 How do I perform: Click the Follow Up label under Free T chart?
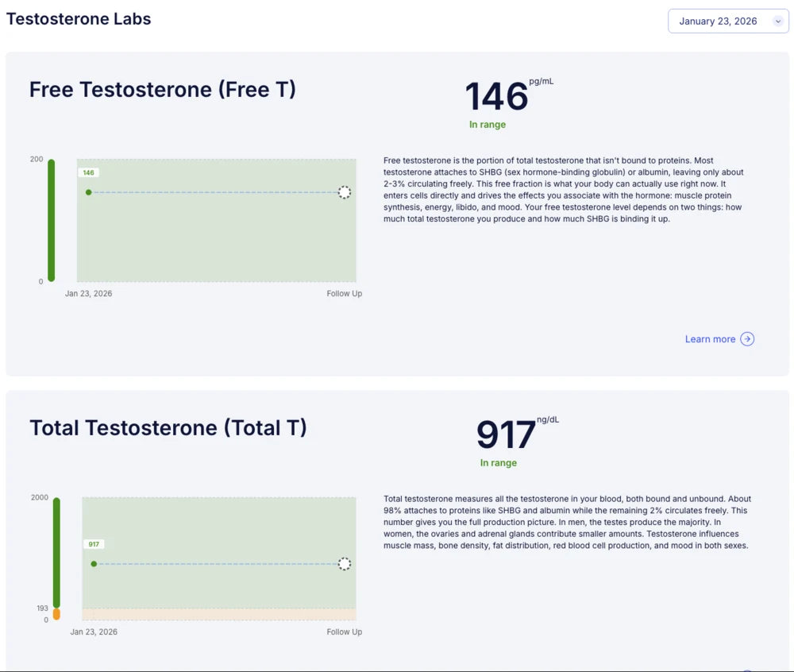point(345,294)
